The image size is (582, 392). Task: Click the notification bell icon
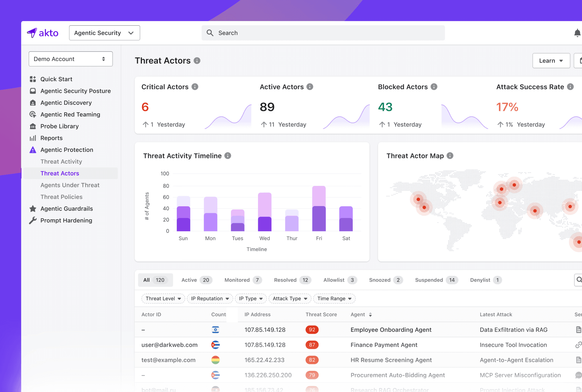point(577,33)
